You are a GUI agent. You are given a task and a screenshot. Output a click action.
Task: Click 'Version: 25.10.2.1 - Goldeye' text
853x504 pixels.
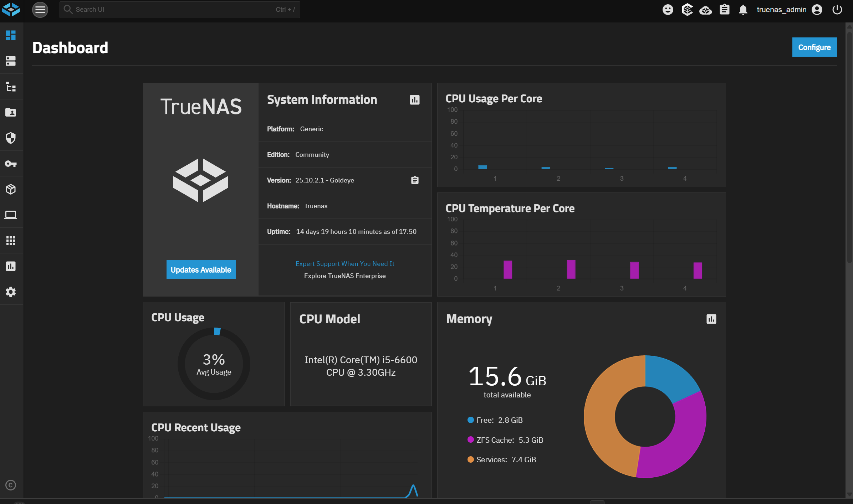[311, 180]
